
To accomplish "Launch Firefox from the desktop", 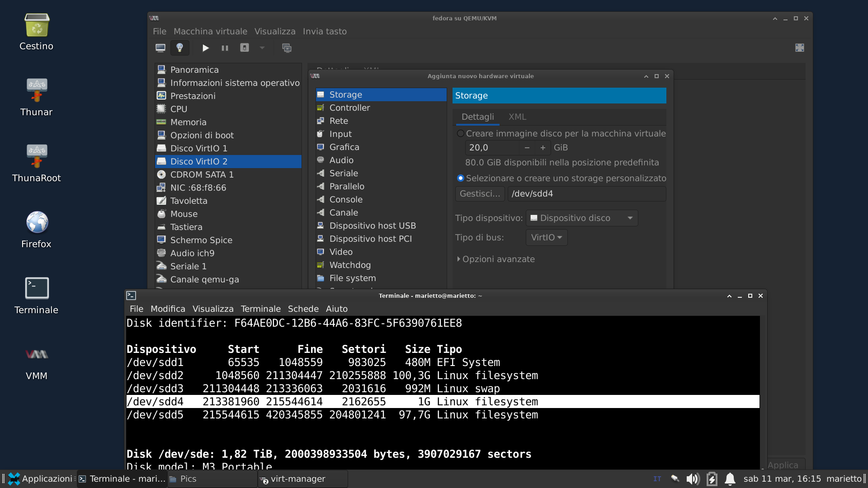I will click(37, 230).
